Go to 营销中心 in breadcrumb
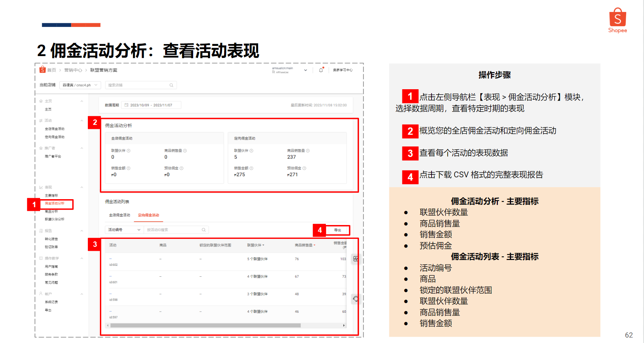The image size is (644, 343). click(73, 70)
